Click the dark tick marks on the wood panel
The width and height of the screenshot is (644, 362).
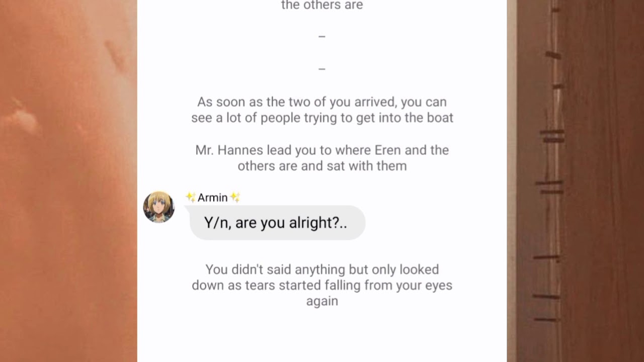click(x=552, y=136)
